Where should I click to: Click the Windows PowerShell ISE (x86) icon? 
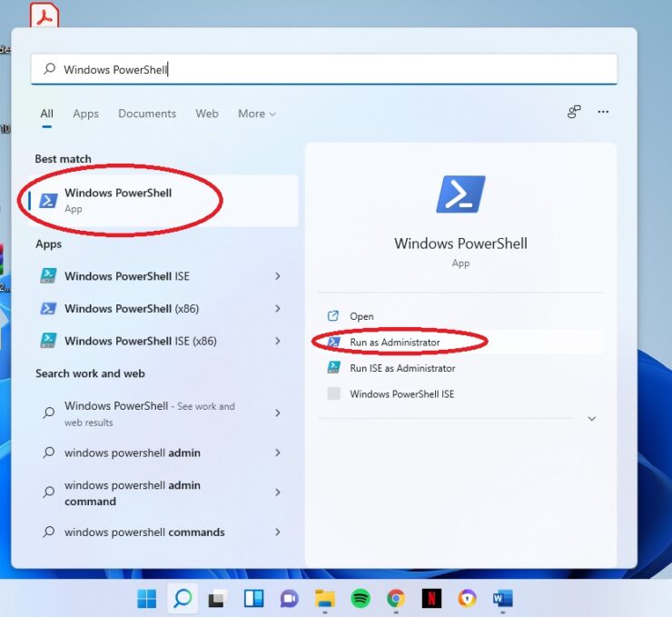pyautogui.click(x=48, y=341)
